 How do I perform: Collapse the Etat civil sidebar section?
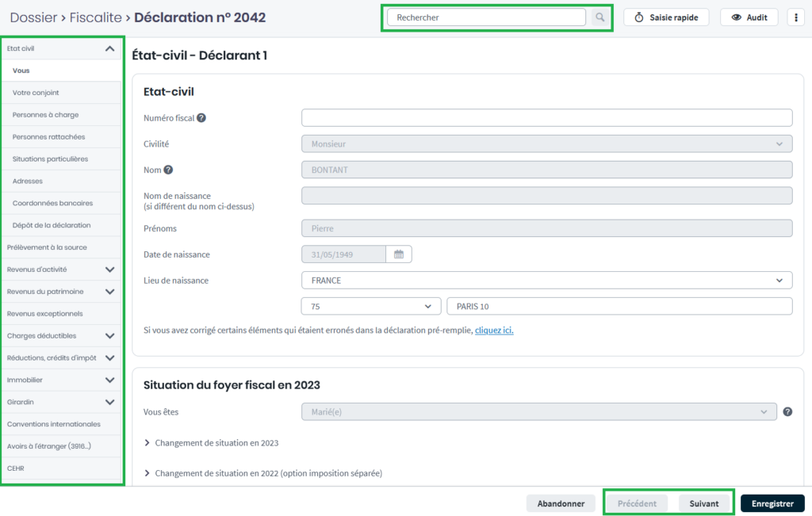[x=109, y=48]
